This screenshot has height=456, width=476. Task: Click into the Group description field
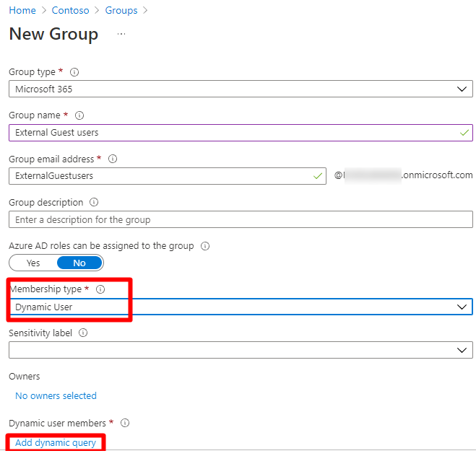point(241,219)
